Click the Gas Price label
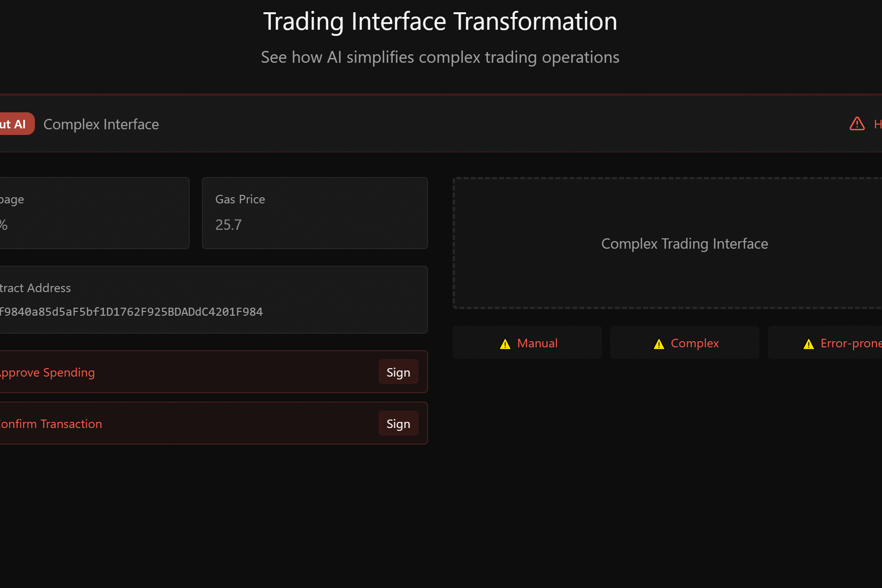Screen dimensions: 882x588 tap(240, 199)
